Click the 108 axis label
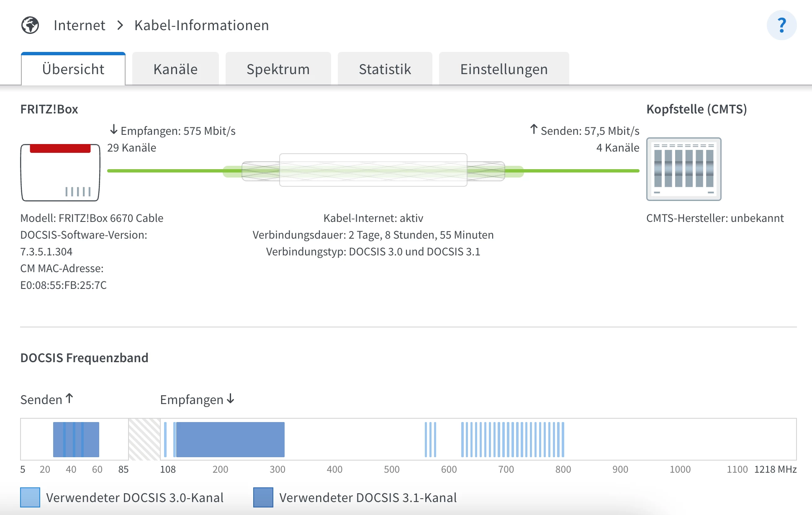 click(x=168, y=469)
